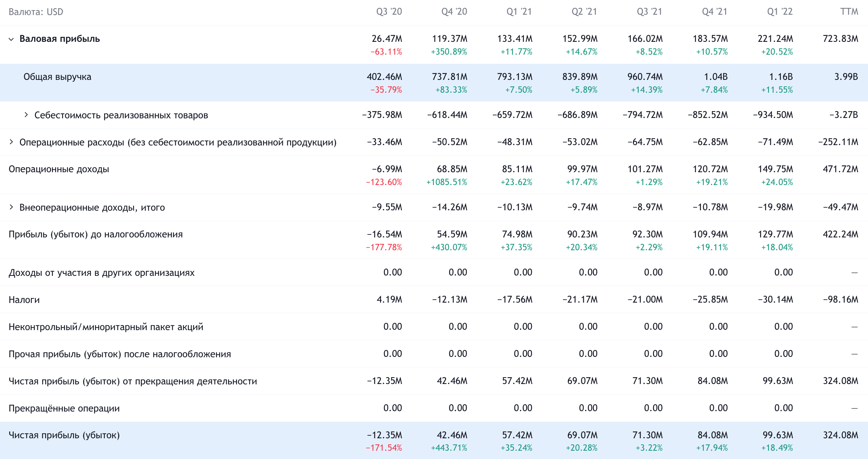Click the Налоги row label
Screen dimensions: 868x459
(24, 300)
